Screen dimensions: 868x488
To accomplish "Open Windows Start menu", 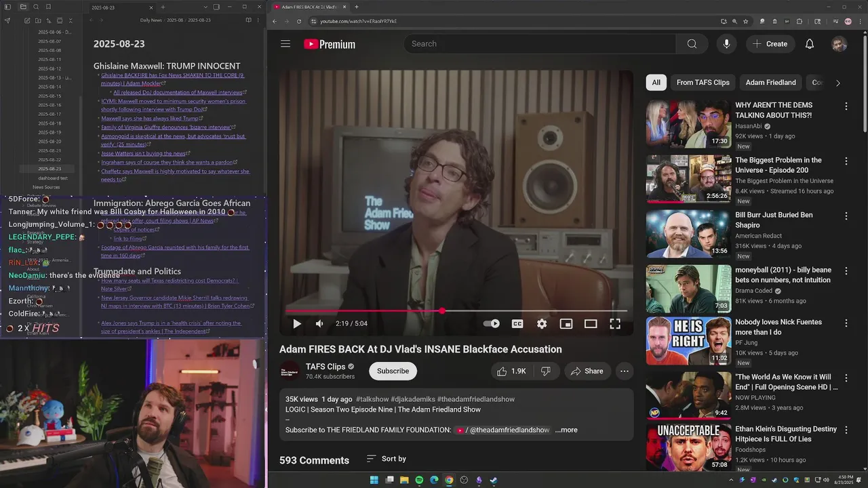I will 374,480.
